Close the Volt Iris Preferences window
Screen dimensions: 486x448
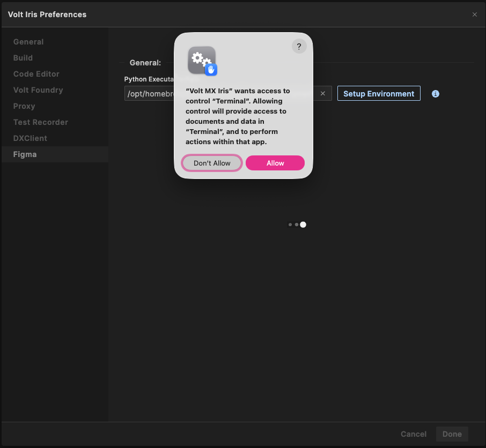475,14
